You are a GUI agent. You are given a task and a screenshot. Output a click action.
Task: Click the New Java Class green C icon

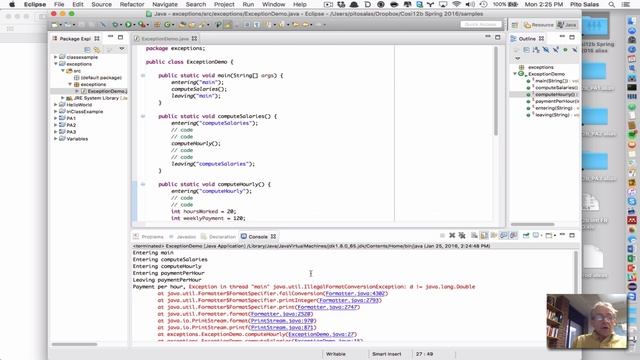167,24
